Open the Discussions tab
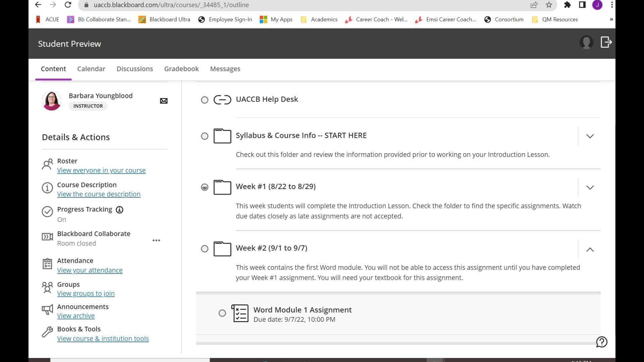Screen dimensions: 644x362 tap(135, 69)
